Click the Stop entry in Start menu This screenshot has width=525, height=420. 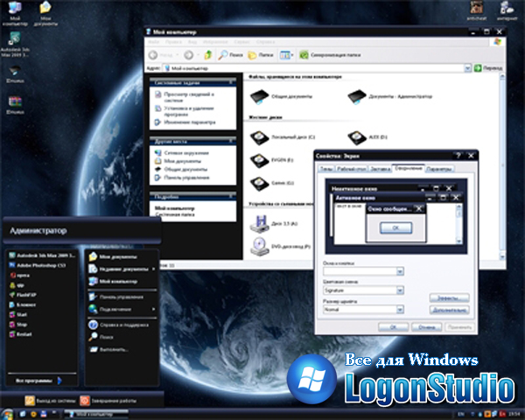[x=18, y=325]
